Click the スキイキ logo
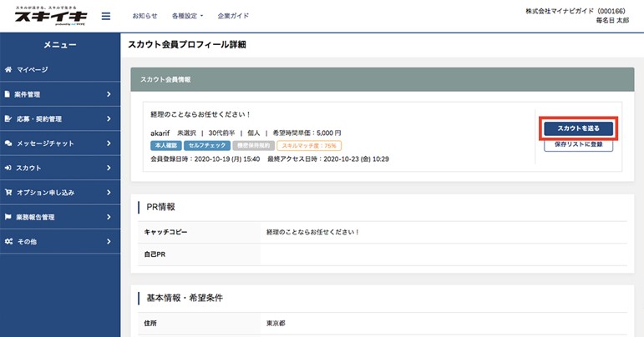644x337 pixels. pos(47,15)
